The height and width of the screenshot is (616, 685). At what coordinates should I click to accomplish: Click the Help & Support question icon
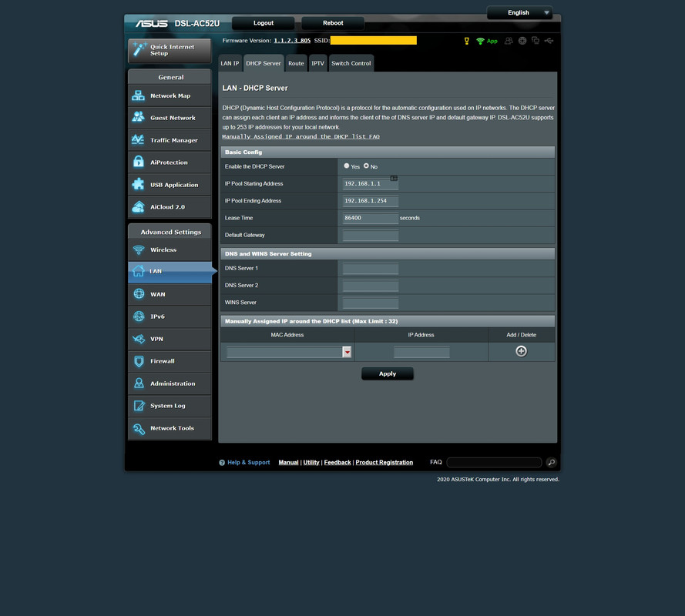tap(222, 463)
